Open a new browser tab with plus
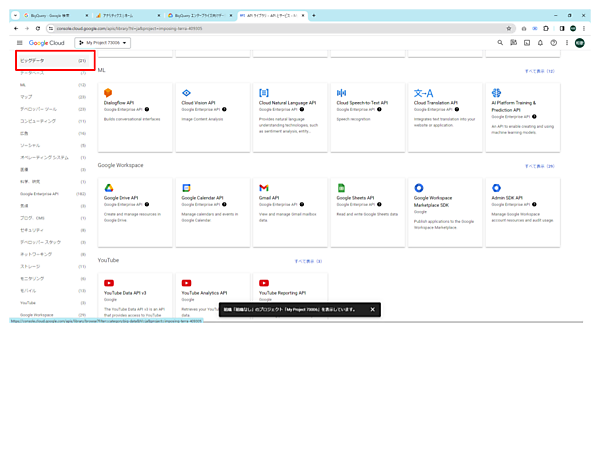This screenshot has height=450, width=600. click(314, 16)
